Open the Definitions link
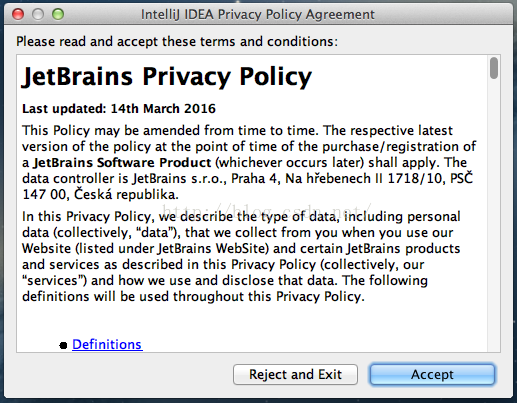Image resolution: width=517 pixels, height=403 pixels. point(107,344)
